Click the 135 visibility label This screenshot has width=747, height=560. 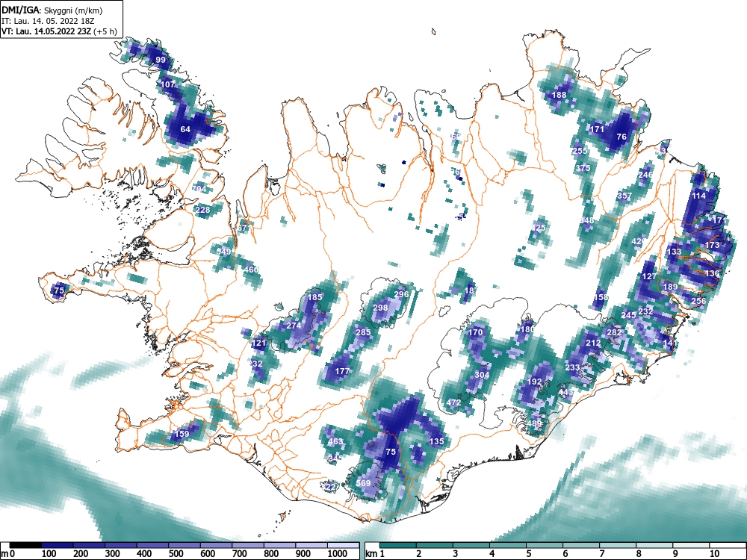tap(437, 441)
